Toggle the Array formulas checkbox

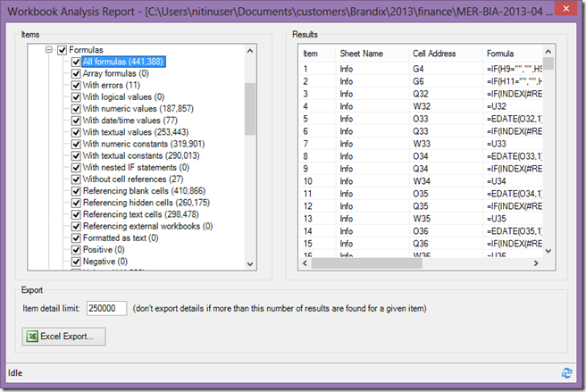(76, 73)
